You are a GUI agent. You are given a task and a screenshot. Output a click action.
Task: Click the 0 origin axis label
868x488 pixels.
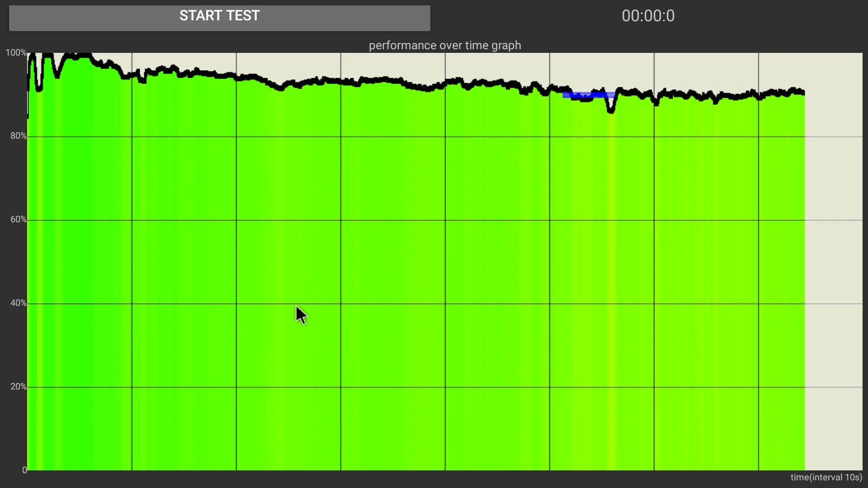pyautogui.click(x=24, y=470)
